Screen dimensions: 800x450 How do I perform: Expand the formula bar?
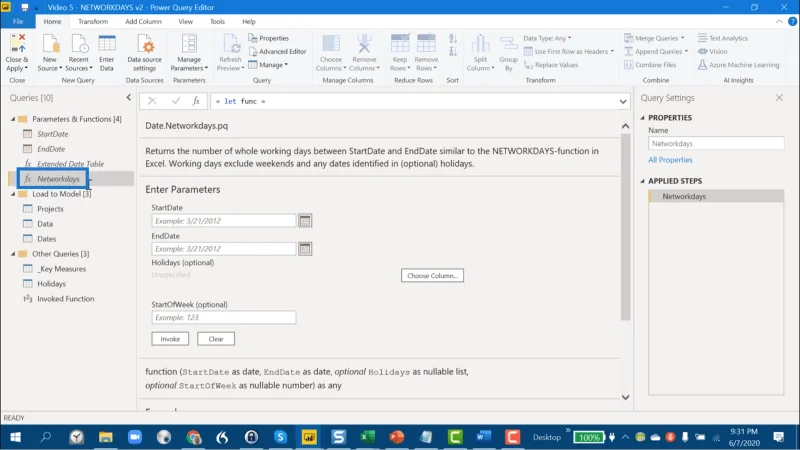click(x=623, y=102)
